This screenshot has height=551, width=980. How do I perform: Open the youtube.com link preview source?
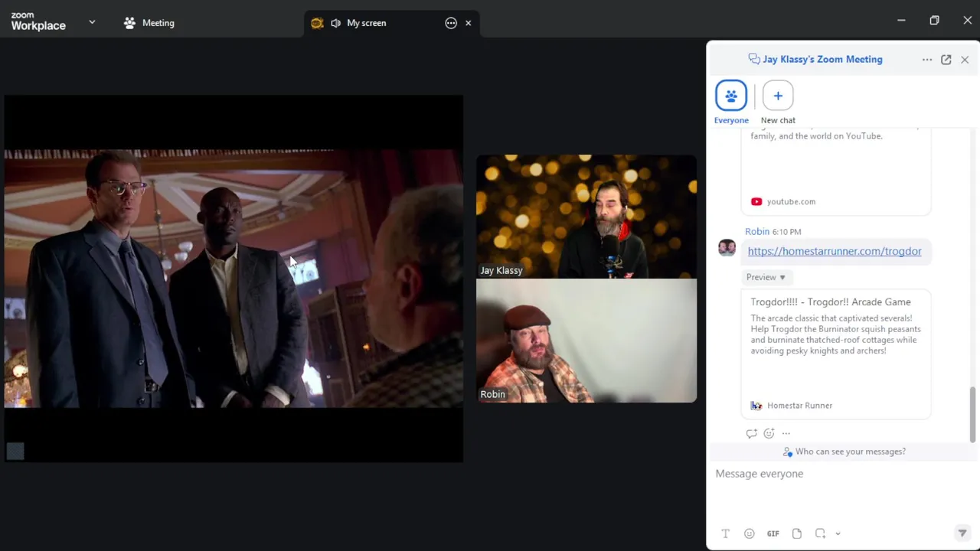coord(783,201)
